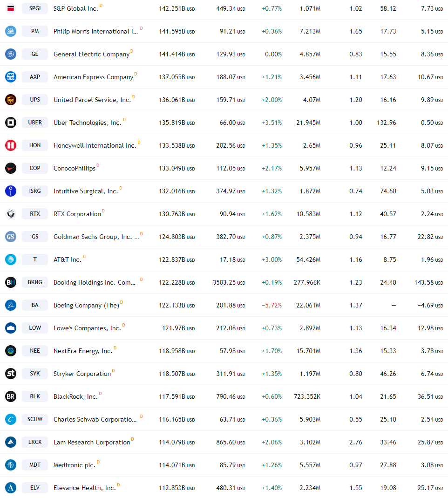Screen dimensions: 448x498
Task: Click the NEE ticker badge
Action: pyautogui.click(x=35, y=351)
